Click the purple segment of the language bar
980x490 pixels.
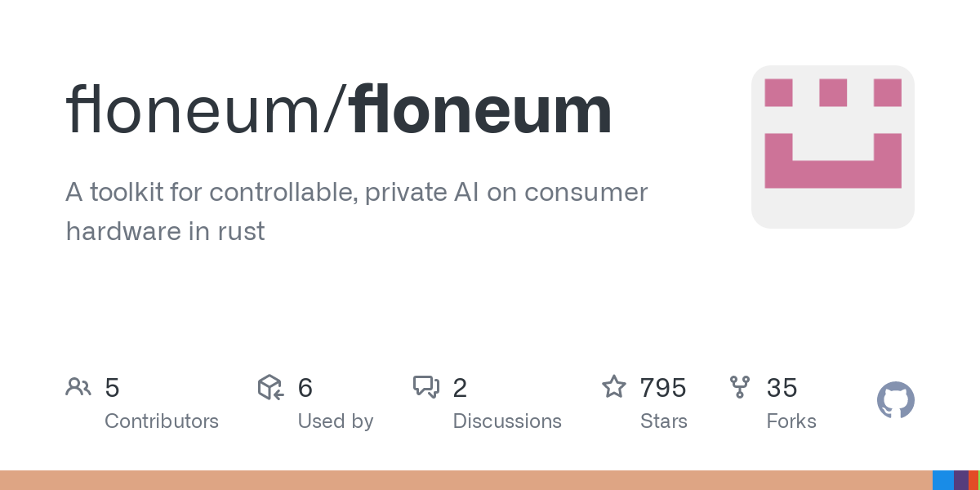960,480
